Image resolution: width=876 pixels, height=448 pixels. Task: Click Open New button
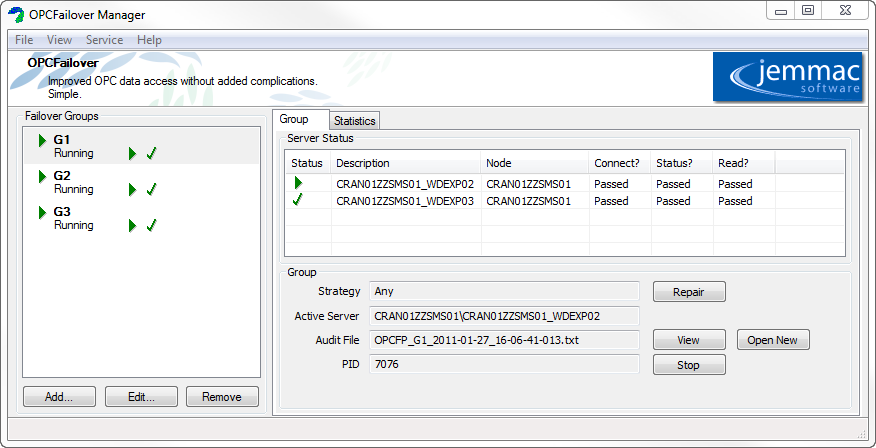pyautogui.click(x=772, y=340)
